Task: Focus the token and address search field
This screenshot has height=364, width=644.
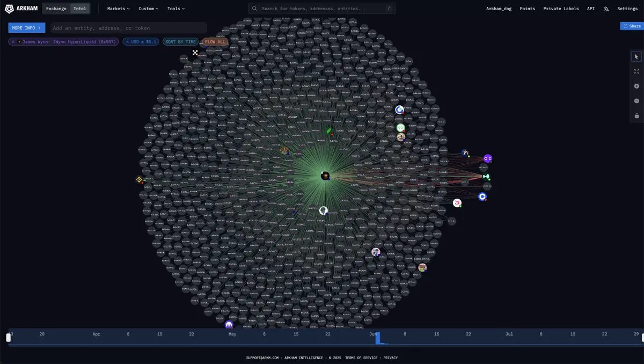Action: [x=322, y=9]
